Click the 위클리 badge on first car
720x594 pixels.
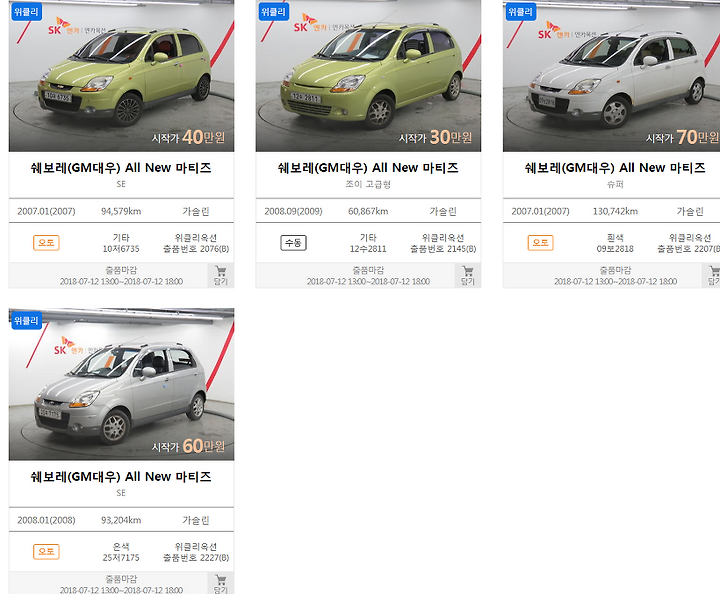point(26,11)
